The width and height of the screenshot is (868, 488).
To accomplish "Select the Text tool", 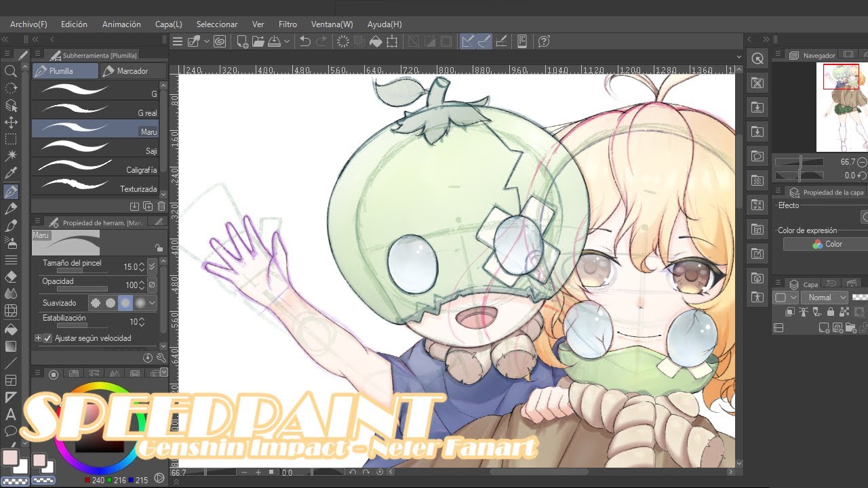I will (11, 414).
